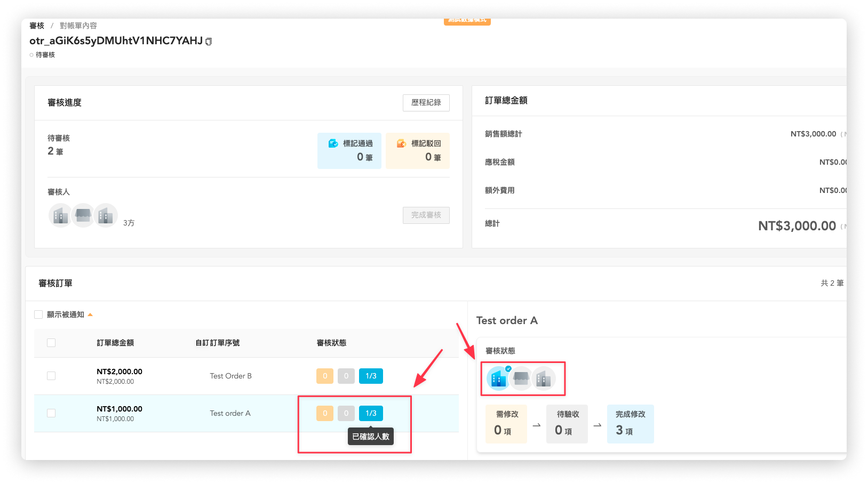868x484 pixels.
Task: Click the 自訂訂單序號 column header
Action: click(218, 343)
